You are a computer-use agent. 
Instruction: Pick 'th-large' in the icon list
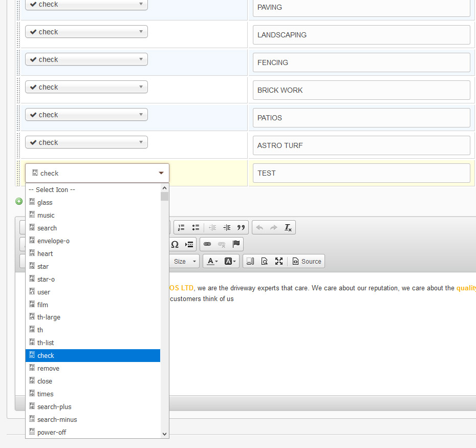click(93, 317)
